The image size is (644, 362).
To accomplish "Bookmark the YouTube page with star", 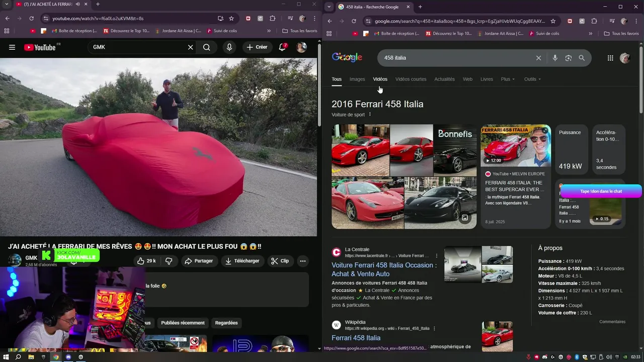I will (x=231, y=19).
